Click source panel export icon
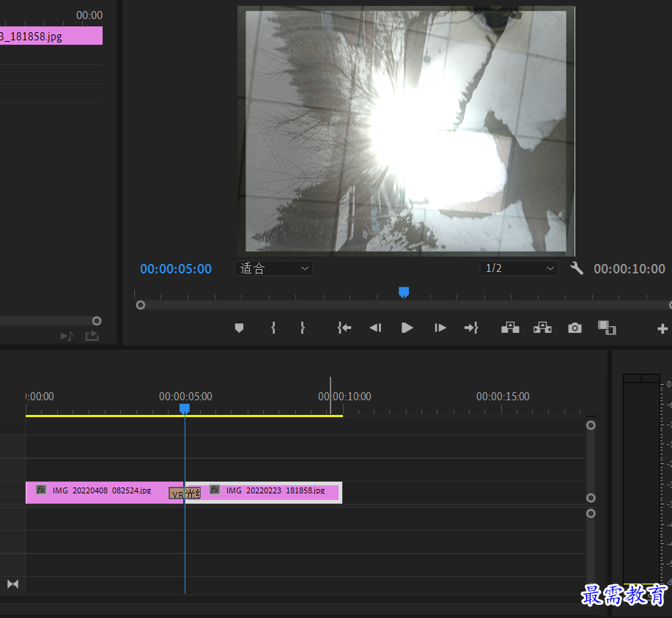 coord(92,336)
